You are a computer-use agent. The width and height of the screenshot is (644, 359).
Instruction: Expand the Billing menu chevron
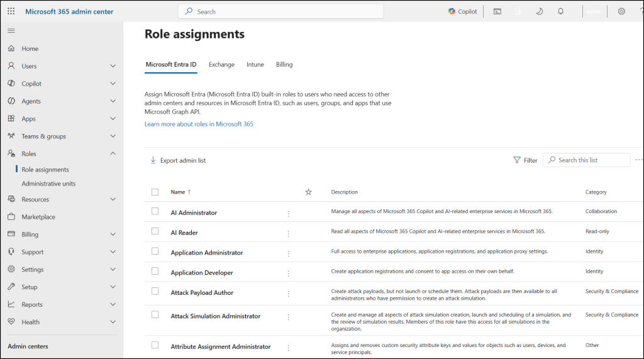click(x=113, y=234)
